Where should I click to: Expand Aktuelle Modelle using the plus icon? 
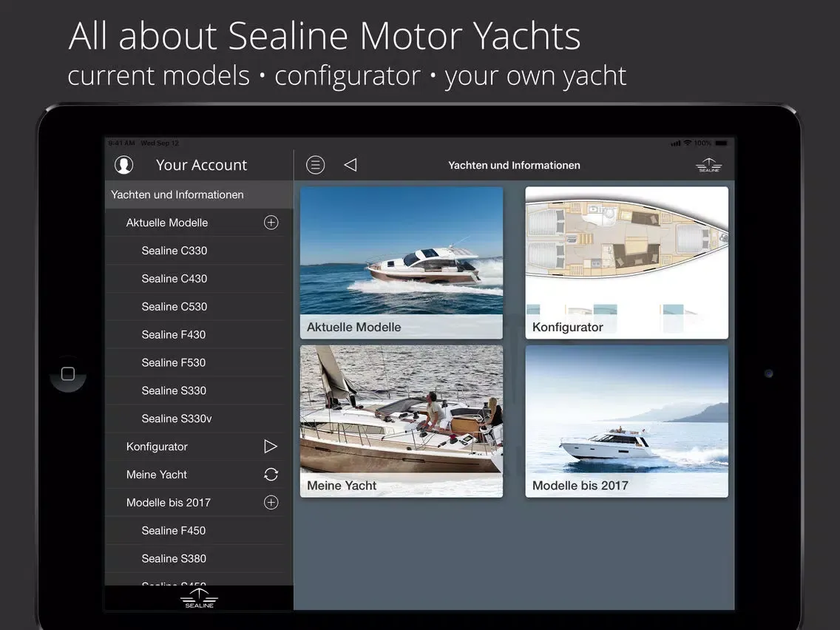[x=271, y=223]
